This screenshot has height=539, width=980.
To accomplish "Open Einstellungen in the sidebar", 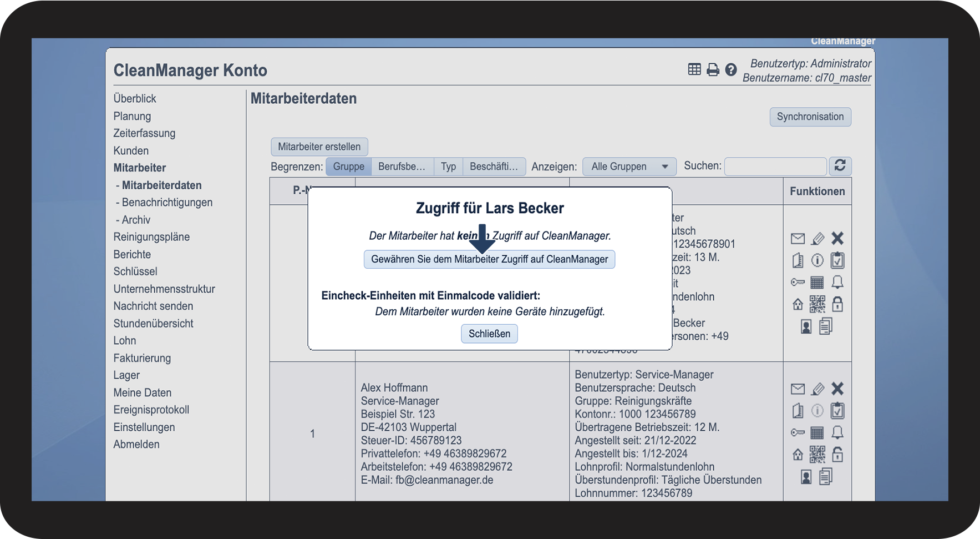I will [144, 427].
